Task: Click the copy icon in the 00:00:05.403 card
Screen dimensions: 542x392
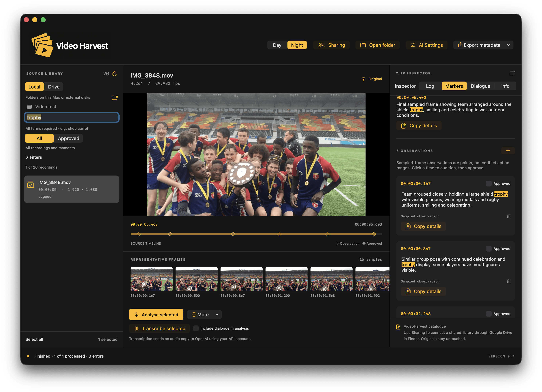Action: coord(403,126)
